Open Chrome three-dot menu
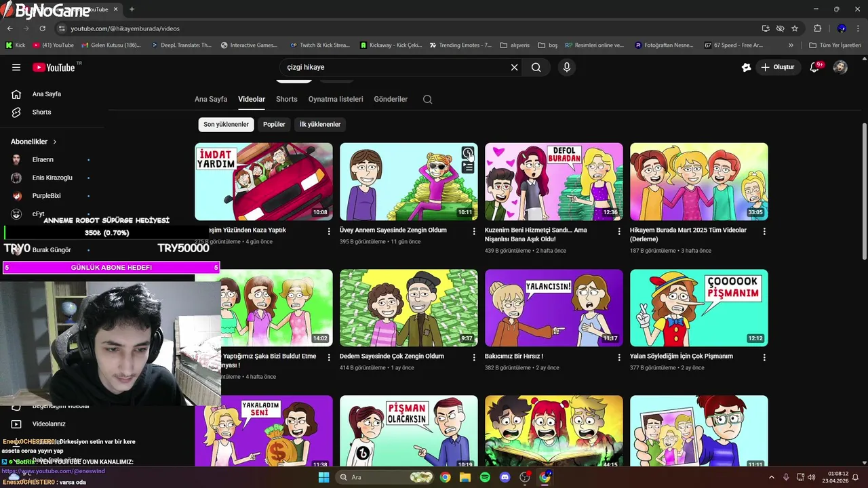 pyautogui.click(x=859, y=28)
